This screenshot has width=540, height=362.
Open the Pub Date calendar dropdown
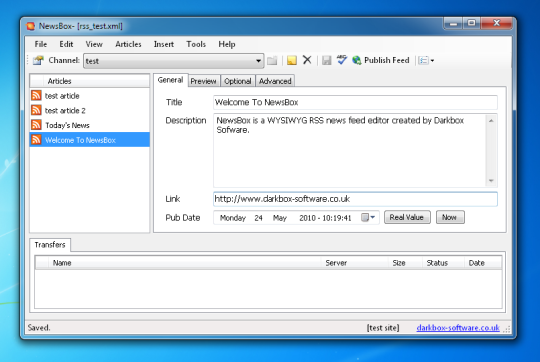tap(368, 217)
